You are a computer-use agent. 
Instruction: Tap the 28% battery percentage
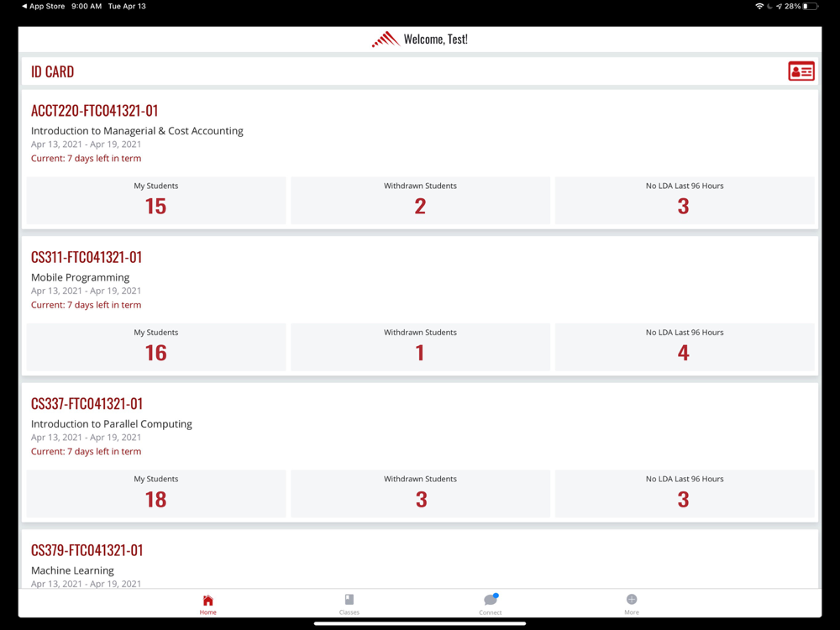pos(792,7)
